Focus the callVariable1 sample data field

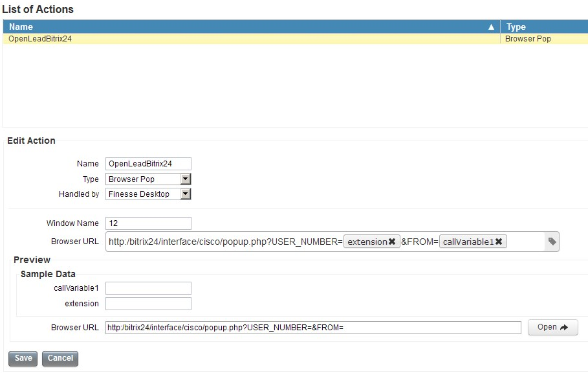tap(148, 288)
